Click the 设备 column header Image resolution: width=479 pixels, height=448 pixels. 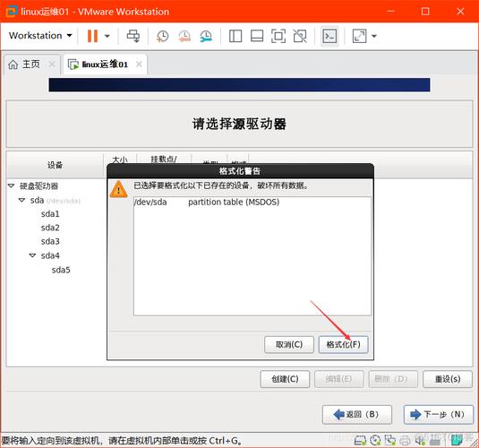(55, 165)
